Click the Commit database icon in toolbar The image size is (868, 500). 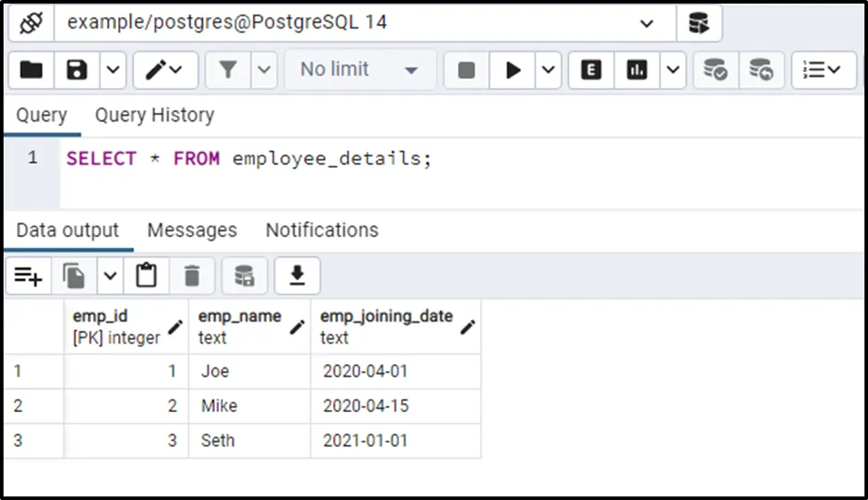[x=714, y=70]
